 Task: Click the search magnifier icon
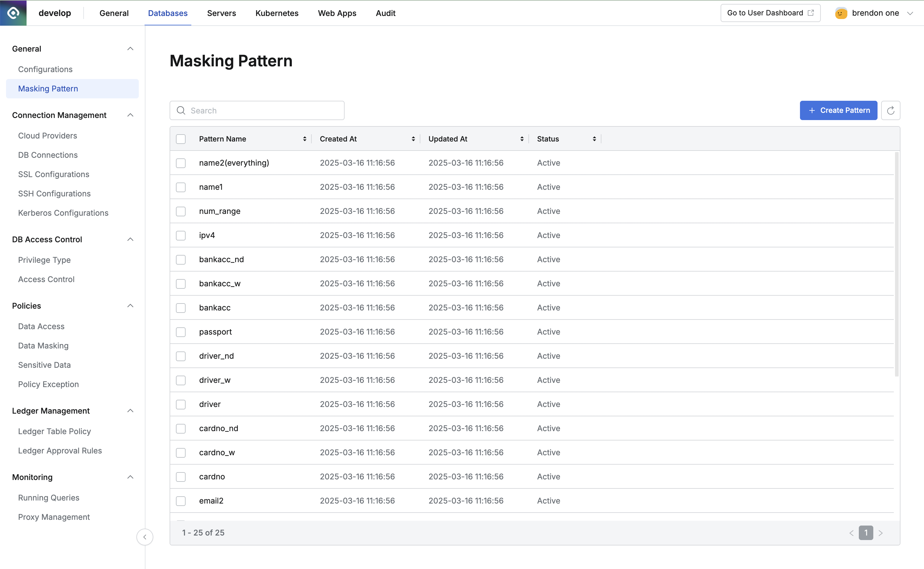tap(181, 110)
